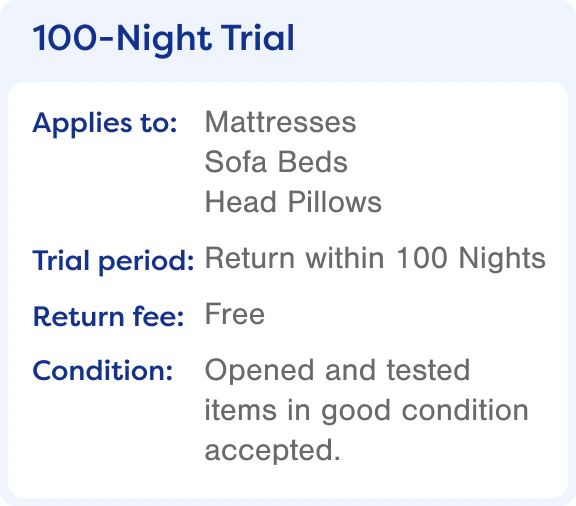
Task: Click the word Nights in trial period
Action: pos(502,259)
